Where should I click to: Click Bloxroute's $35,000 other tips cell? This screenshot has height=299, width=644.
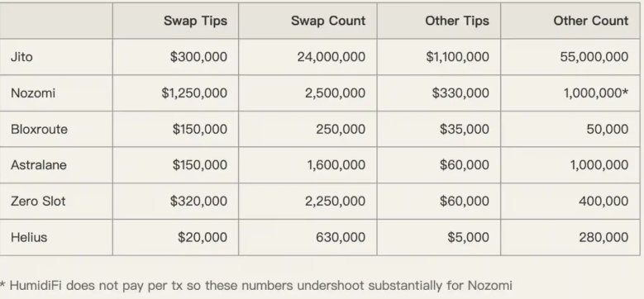464,129
